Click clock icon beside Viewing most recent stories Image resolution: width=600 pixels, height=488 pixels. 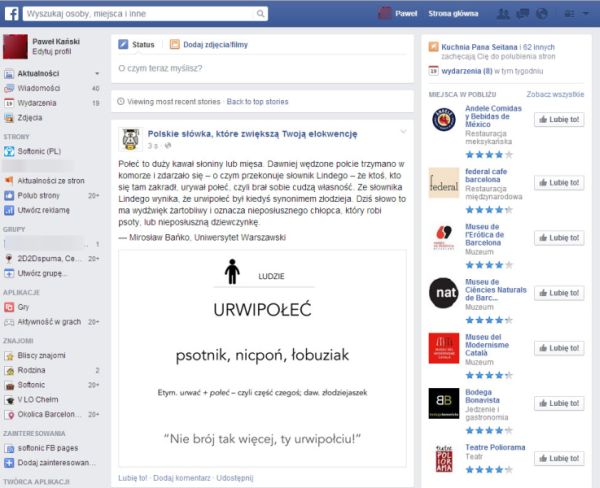[x=121, y=101]
